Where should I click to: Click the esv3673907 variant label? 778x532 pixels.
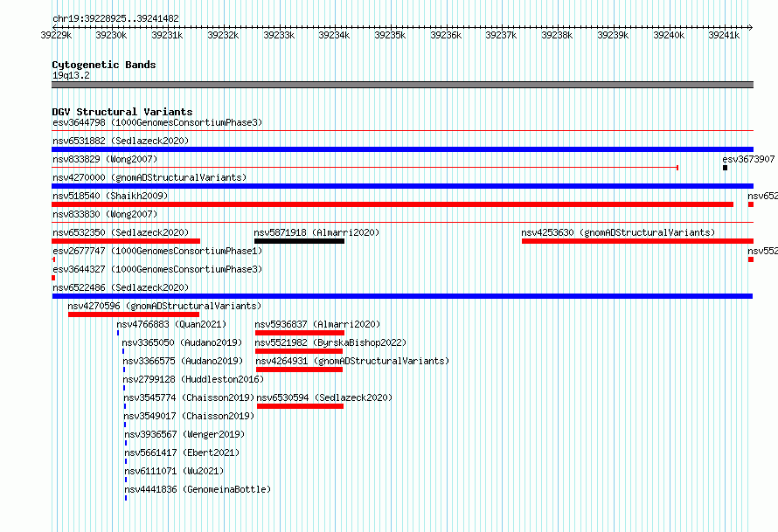748,159
